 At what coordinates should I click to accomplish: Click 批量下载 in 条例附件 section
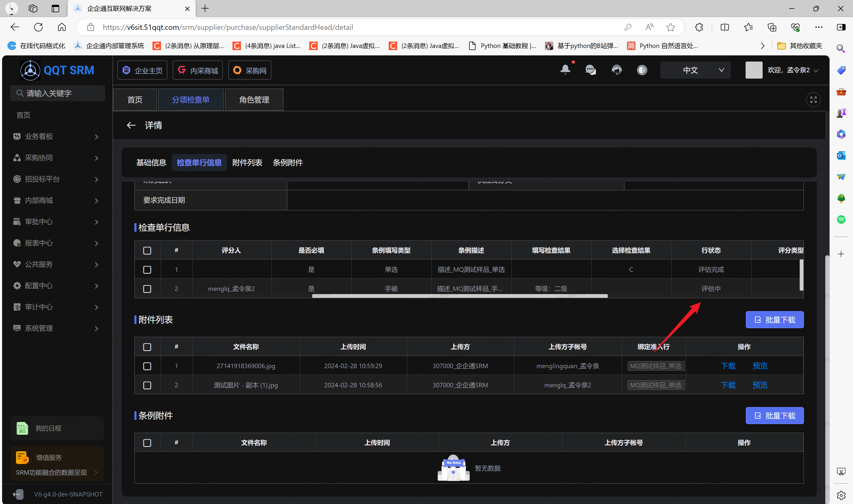774,416
